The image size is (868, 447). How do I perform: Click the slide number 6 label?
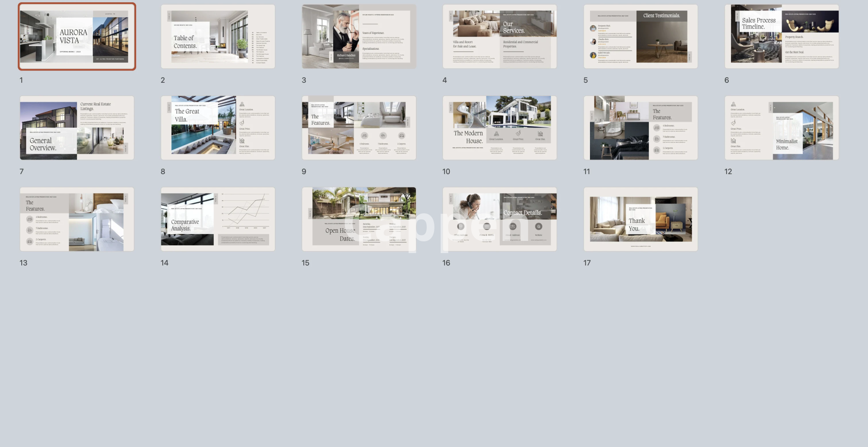coord(726,80)
